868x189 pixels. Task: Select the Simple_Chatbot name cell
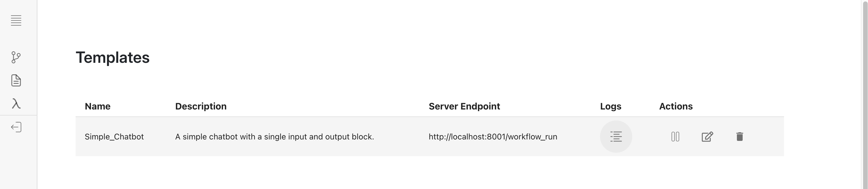coord(114,137)
